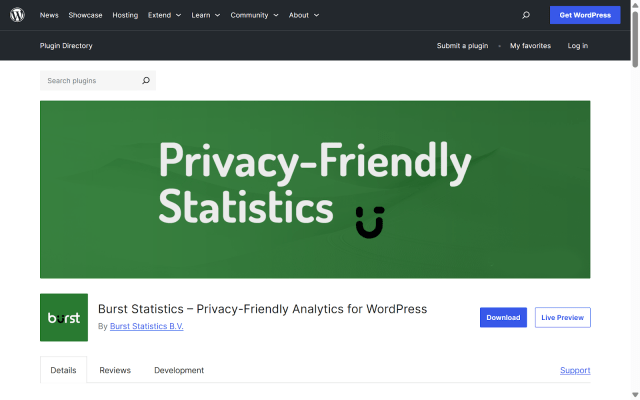
Task: Expand the Extend menu
Action: (x=164, y=15)
